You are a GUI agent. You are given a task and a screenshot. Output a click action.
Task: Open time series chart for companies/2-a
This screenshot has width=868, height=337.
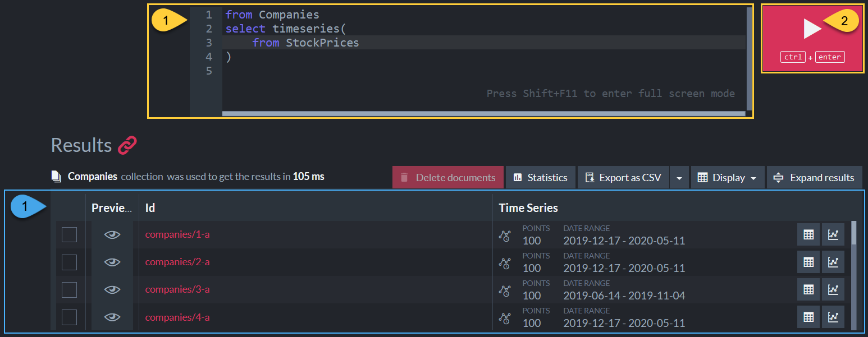click(833, 262)
